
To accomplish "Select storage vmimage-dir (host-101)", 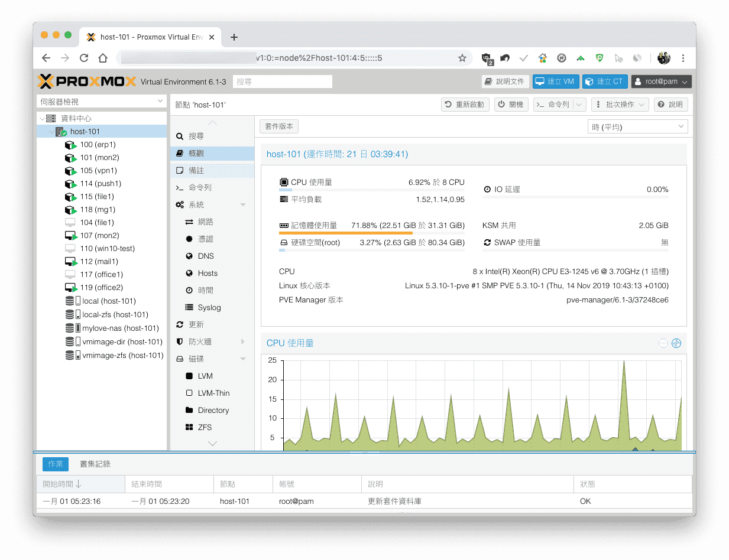I will (x=122, y=341).
